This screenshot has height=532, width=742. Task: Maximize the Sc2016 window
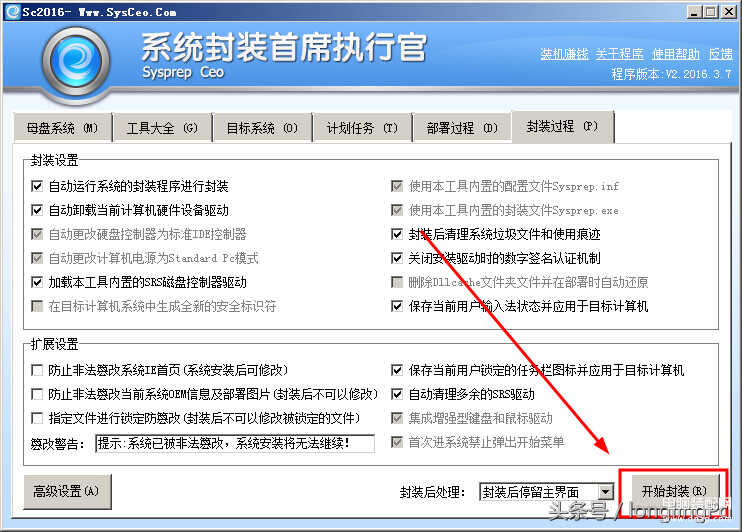coord(710,12)
